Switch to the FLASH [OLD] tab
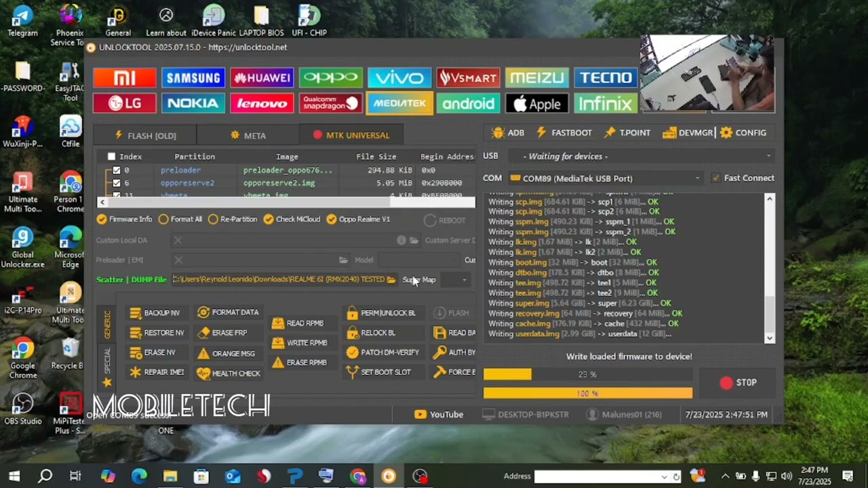 click(x=145, y=136)
